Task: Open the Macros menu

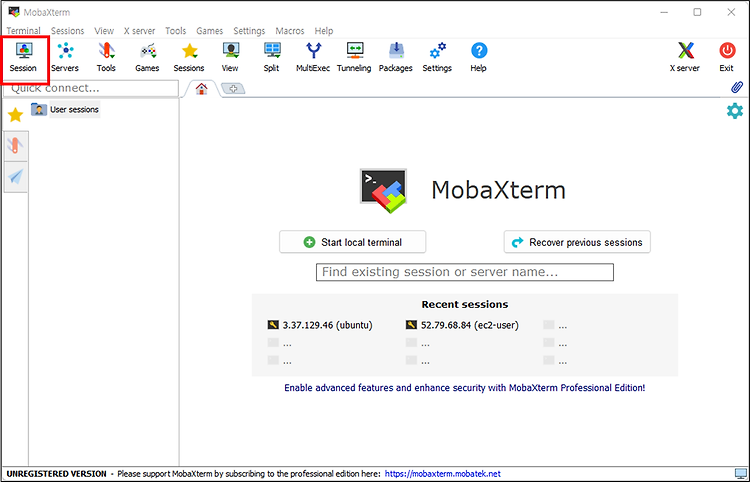Action: click(x=290, y=31)
